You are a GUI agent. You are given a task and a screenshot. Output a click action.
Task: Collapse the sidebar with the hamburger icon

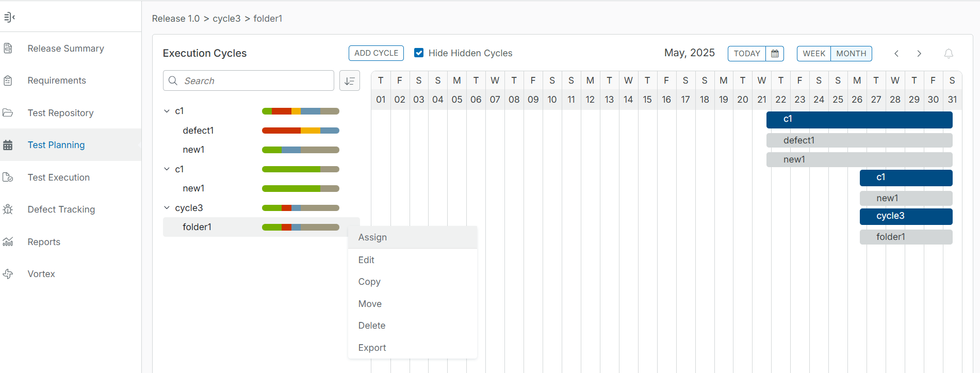pyautogui.click(x=9, y=17)
